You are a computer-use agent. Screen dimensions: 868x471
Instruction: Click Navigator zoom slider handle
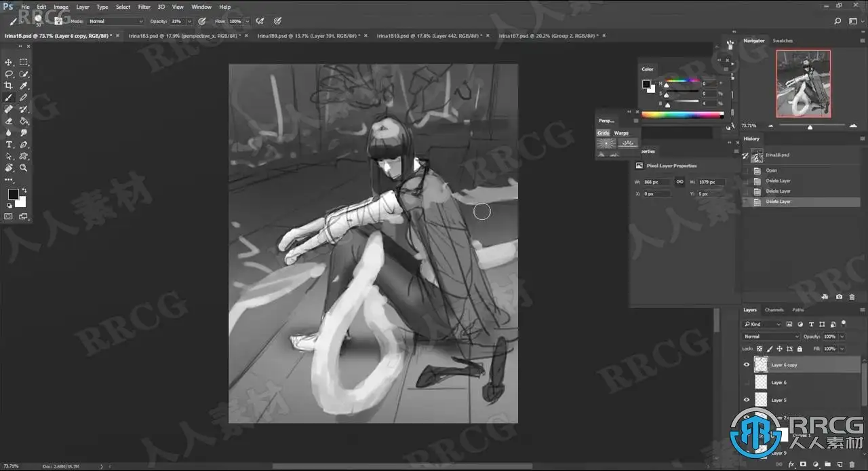[810, 127]
